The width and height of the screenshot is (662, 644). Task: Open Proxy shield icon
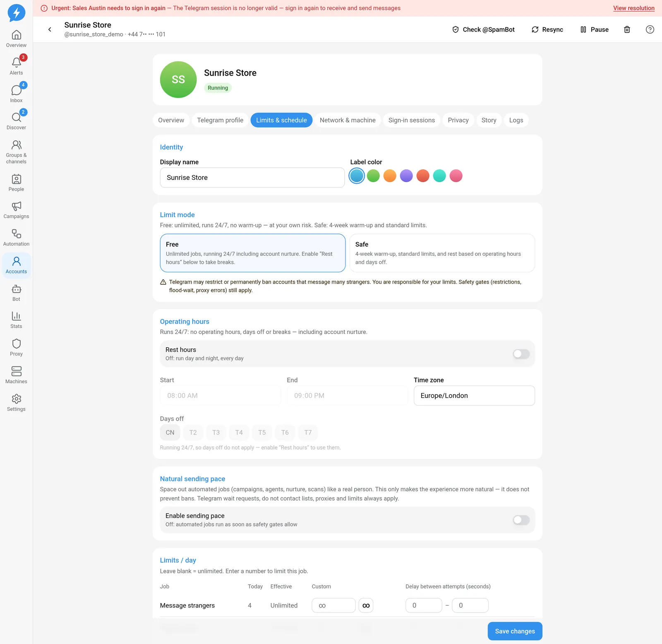point(16,348)
